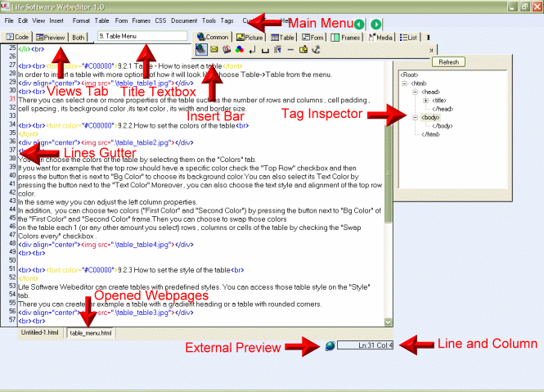Viewport: 544px width, 392px height.
Task: Expand insert bar overflow chevron
Action: [431, 50]
